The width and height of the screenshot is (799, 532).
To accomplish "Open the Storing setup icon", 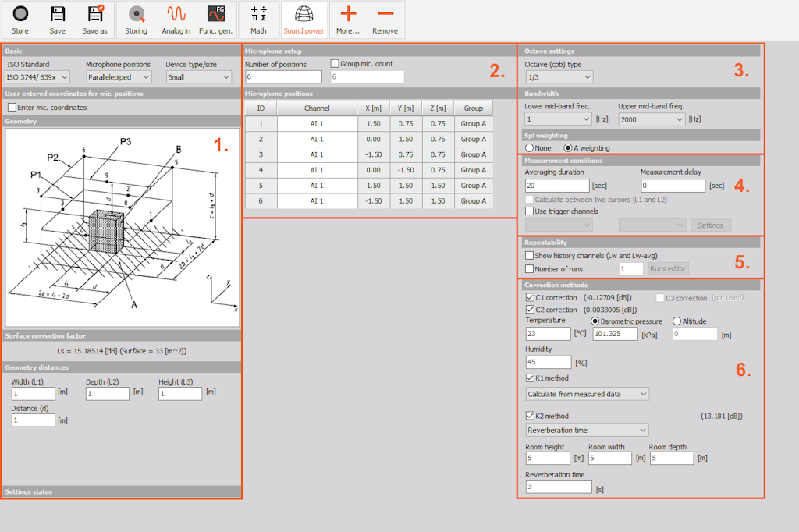I will click(136, 20).
